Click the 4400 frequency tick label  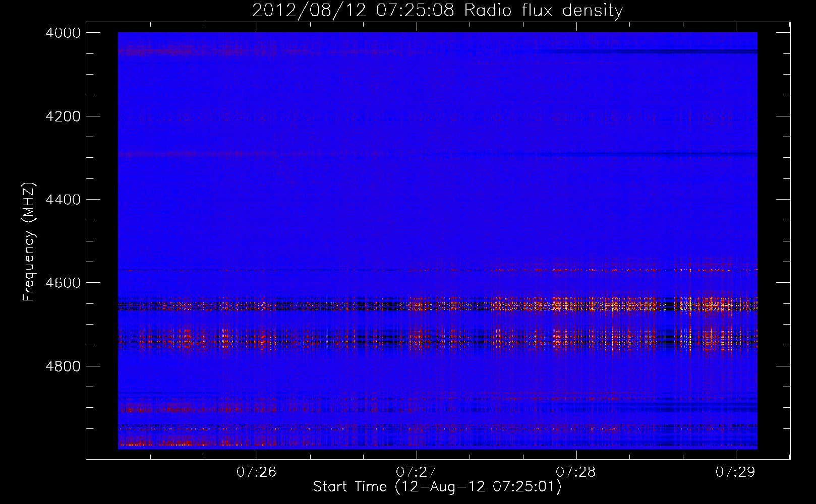pos(63,200)
